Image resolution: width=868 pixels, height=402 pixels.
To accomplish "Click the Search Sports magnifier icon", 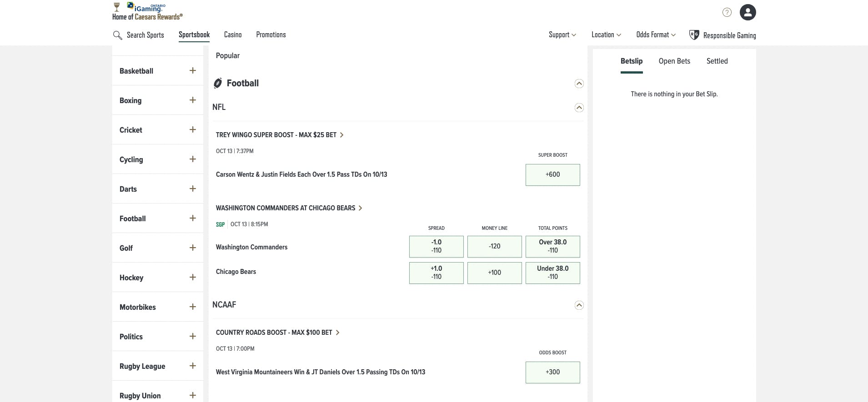I will tap(117, 35).
